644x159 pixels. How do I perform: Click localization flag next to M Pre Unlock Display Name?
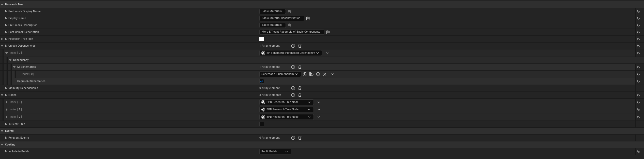[x=289, y=11]
